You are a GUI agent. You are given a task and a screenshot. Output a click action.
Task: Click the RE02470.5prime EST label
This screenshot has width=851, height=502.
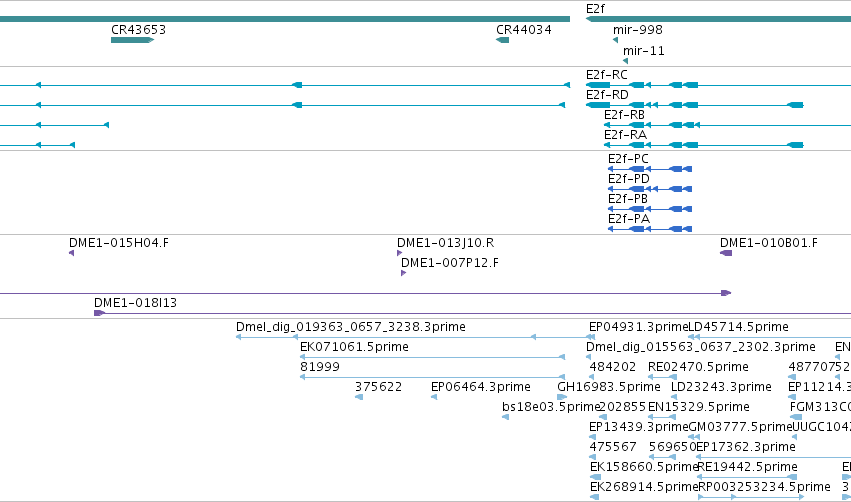coord(698,367)
